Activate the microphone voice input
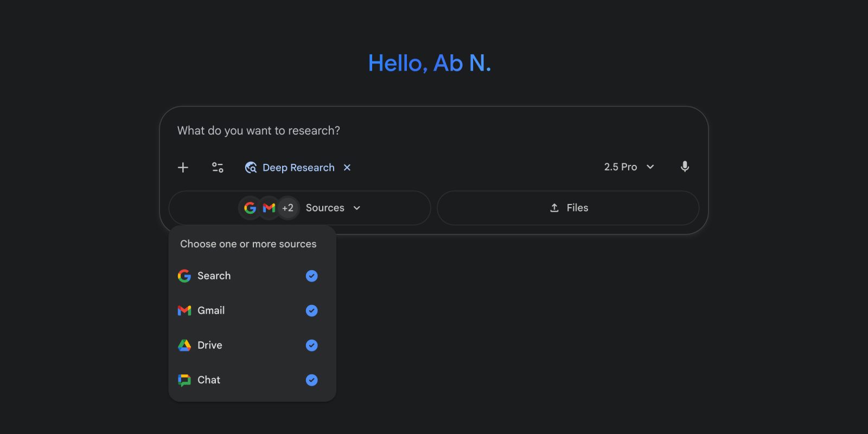Viewport: 868px width, 434px height. 685,167
